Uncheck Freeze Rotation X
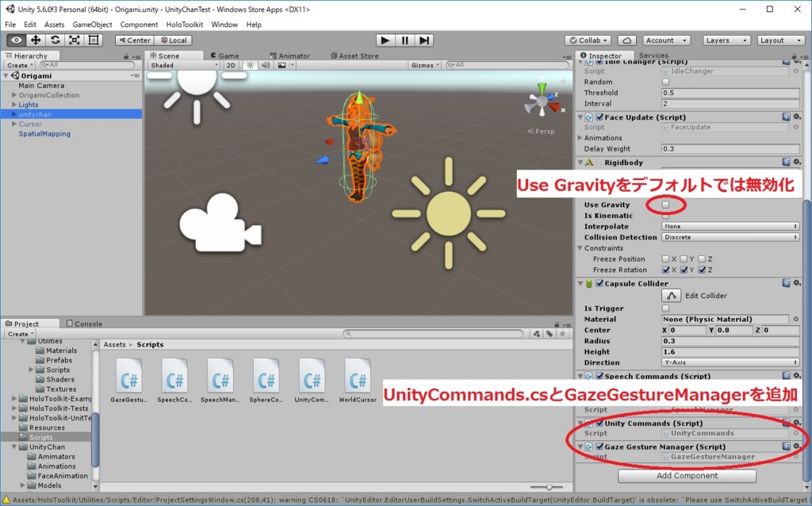Image resolution: width=812 pixels, height=506 pixels. click(665, 270)
